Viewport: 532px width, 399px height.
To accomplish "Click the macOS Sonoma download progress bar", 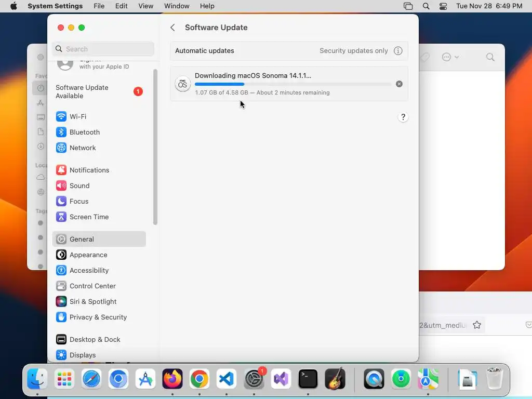I will (x=293, y=84).
